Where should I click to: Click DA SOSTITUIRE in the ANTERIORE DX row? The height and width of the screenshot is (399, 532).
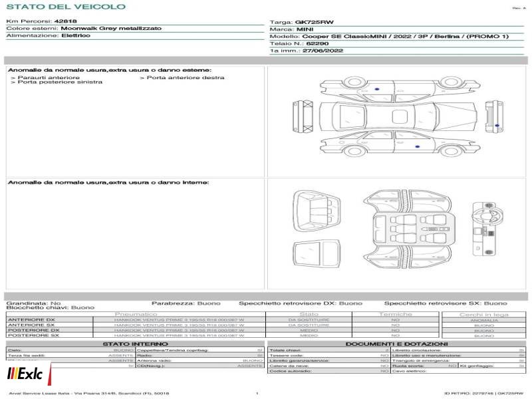309,320
